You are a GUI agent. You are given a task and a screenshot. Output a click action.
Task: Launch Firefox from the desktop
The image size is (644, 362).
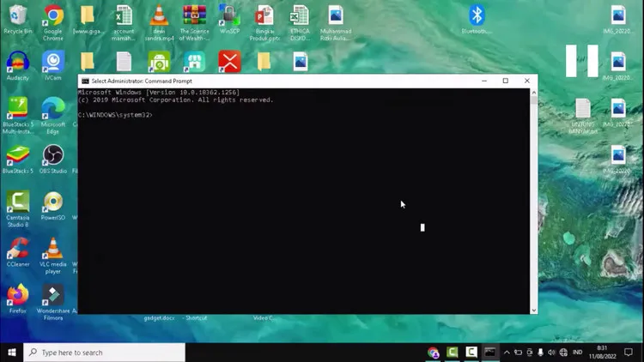[18, 299]
